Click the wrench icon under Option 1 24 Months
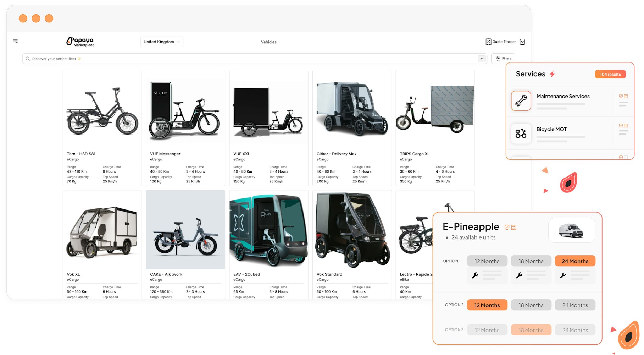The image size is (644, 355). 563,275
